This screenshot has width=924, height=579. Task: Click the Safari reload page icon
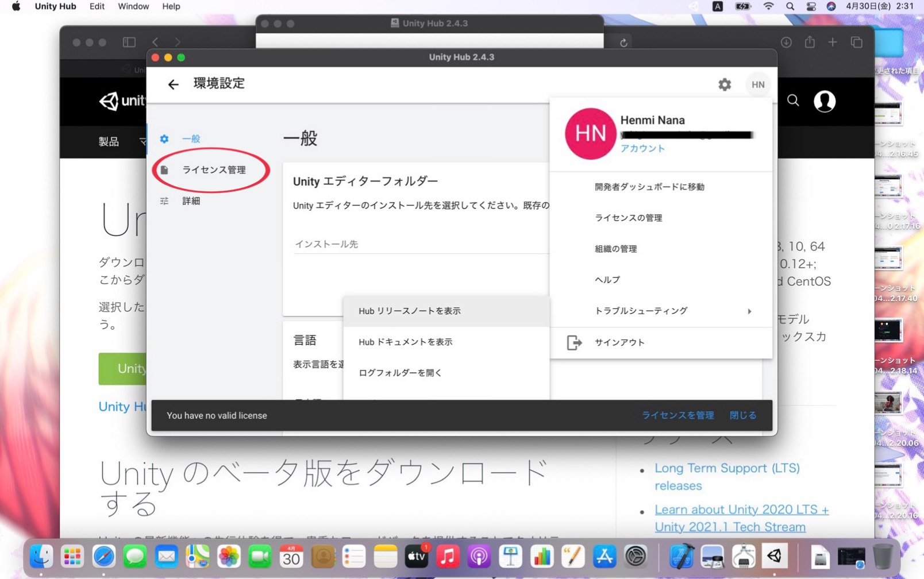(x=623, y=43)
